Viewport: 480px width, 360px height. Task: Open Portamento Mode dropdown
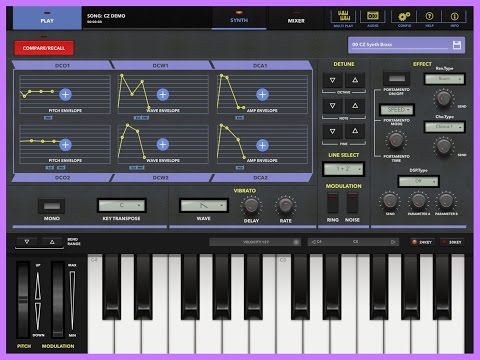coord(397,110)
